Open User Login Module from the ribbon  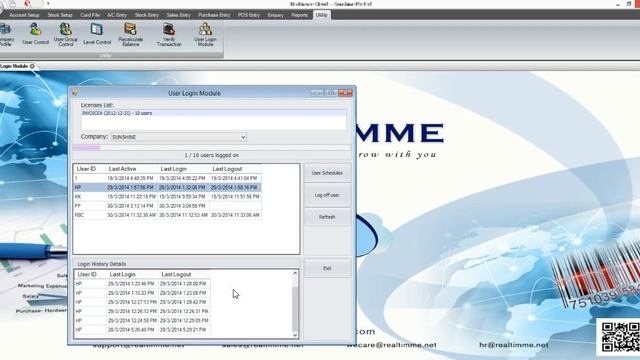(x=205, y=35)
